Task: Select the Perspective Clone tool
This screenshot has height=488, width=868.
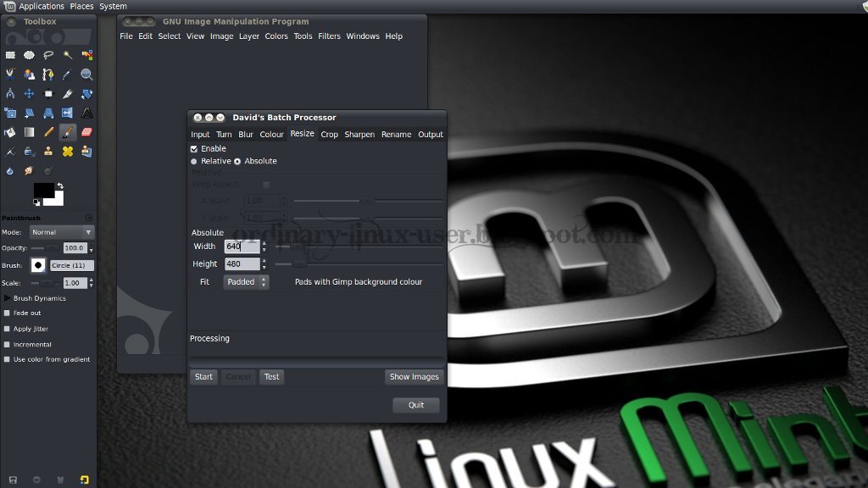Action: pyautogui.click(x=87, y=152)
